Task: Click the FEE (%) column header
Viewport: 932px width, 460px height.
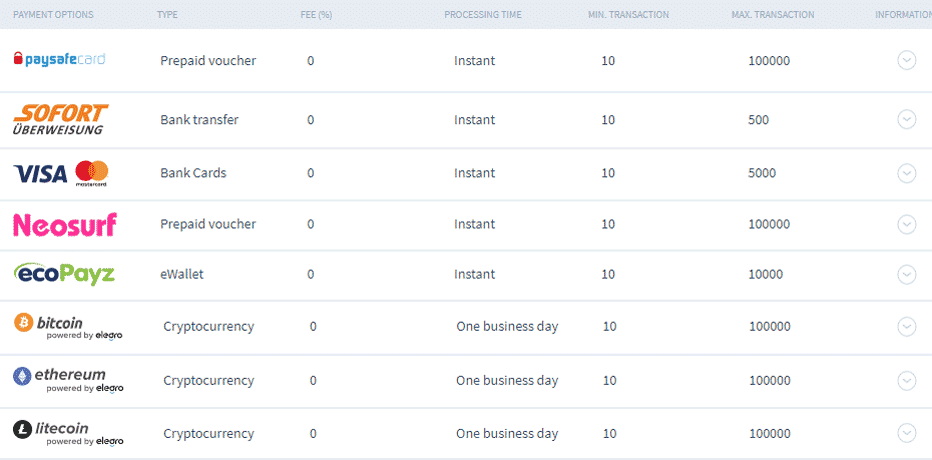Action: [316, 15]
